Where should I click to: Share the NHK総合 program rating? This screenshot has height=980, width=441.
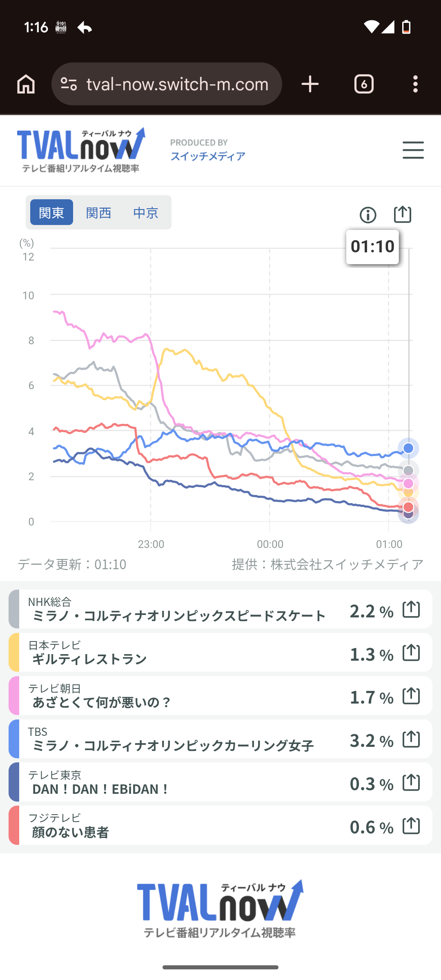click(x=411, y=609)
